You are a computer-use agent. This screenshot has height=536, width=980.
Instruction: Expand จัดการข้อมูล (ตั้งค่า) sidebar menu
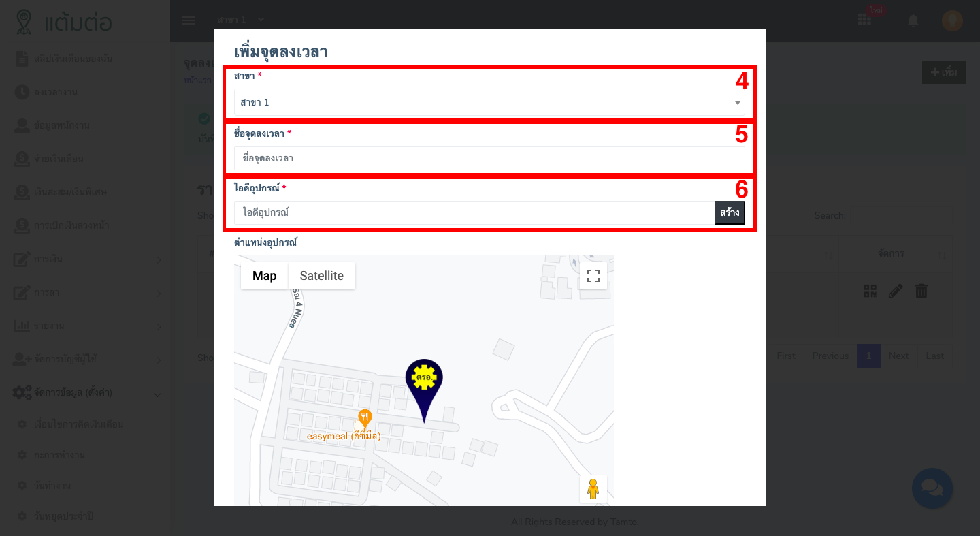pyautogui.click(x=87, y=393)
